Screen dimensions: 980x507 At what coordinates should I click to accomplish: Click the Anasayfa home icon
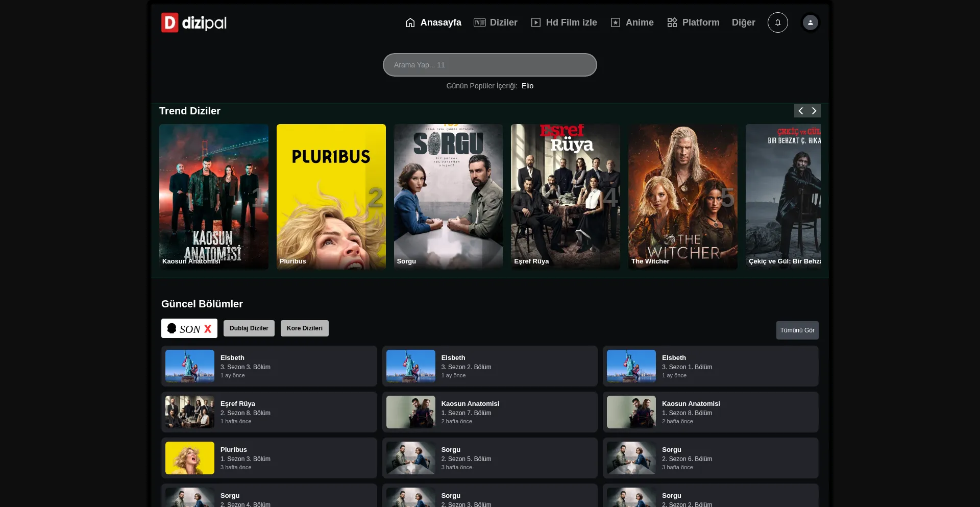click(410, 22)
